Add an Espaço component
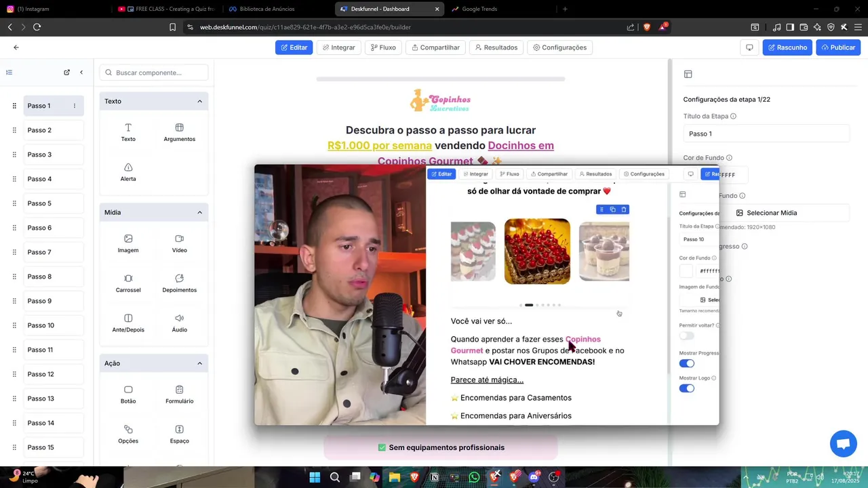 tap(179, 434)
